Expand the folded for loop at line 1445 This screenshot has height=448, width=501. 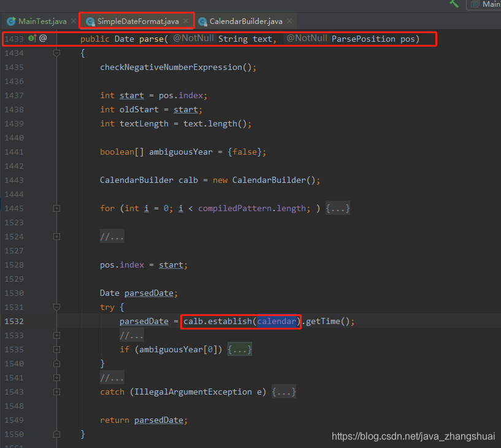(x=56, y=209)
